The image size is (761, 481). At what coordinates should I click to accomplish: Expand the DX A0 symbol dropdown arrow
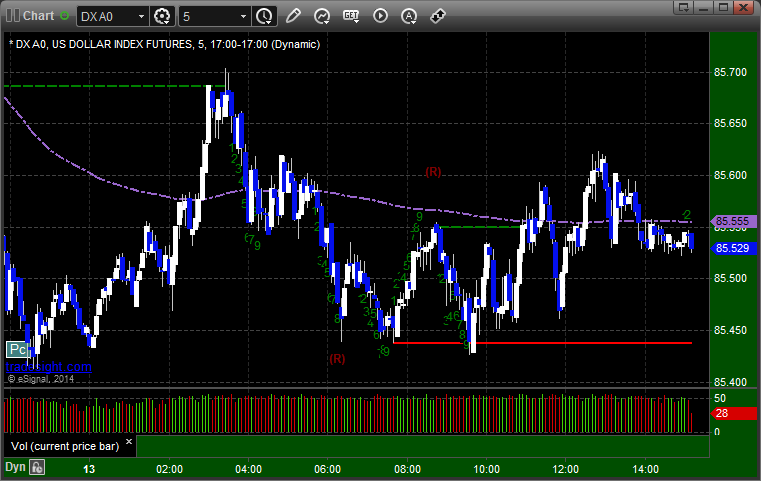tap(141, 17)
